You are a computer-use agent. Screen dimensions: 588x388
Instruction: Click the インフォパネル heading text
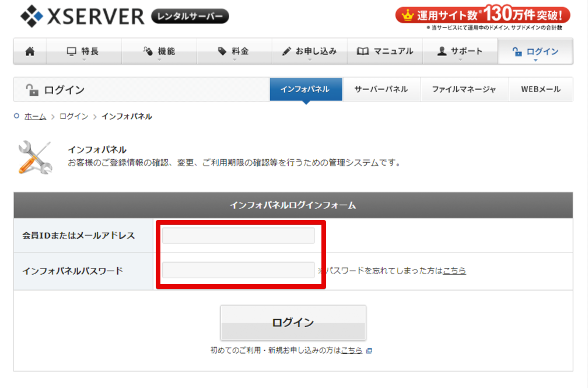click(97, 150)
